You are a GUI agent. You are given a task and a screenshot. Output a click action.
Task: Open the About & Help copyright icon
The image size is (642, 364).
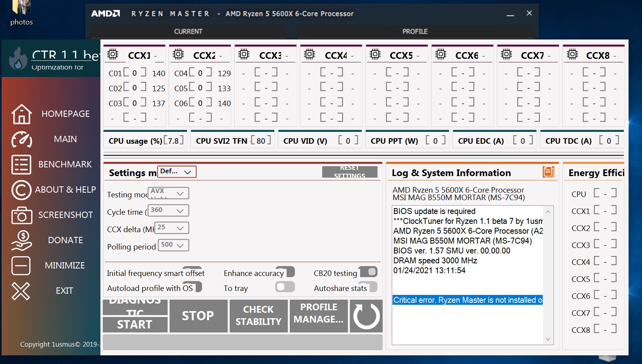21,190
